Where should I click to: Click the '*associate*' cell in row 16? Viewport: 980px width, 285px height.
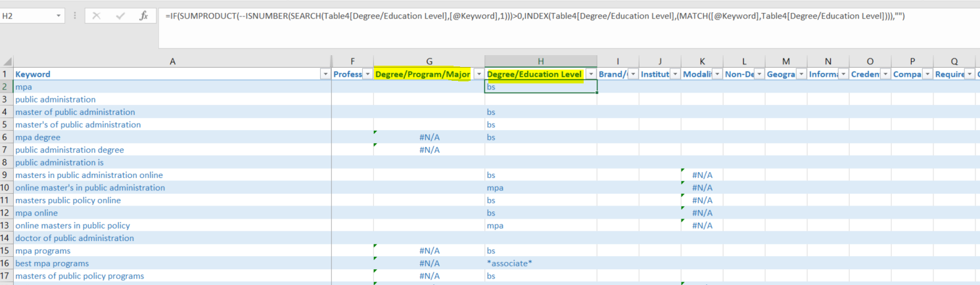pos(541,263)
